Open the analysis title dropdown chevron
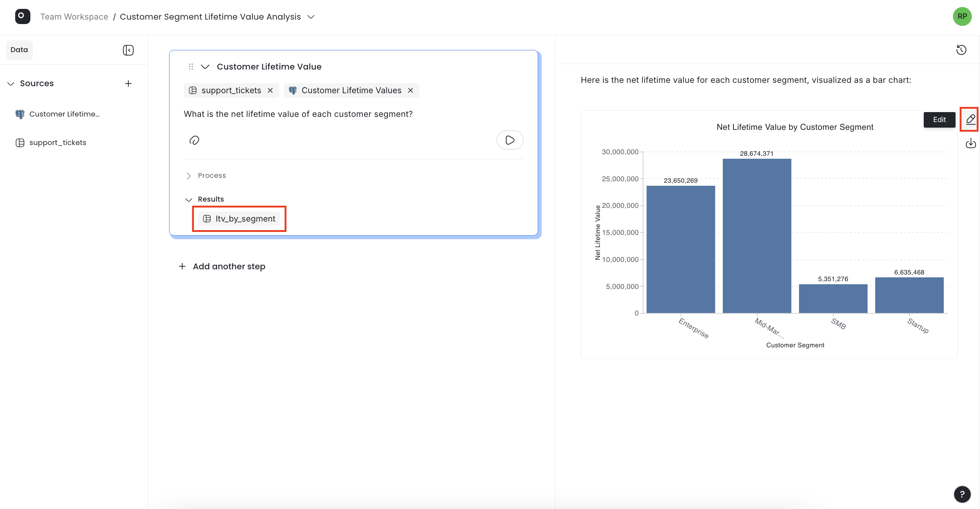 311,17
